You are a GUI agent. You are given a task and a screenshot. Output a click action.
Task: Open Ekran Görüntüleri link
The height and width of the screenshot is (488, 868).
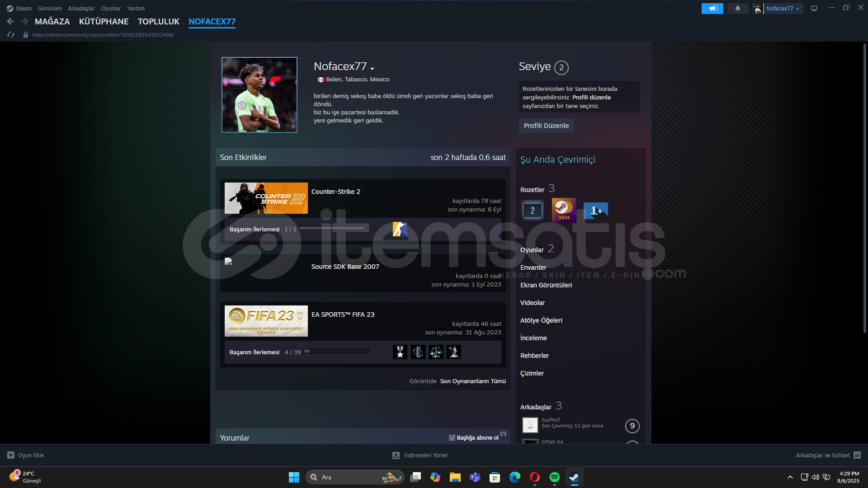coord(546,285)
